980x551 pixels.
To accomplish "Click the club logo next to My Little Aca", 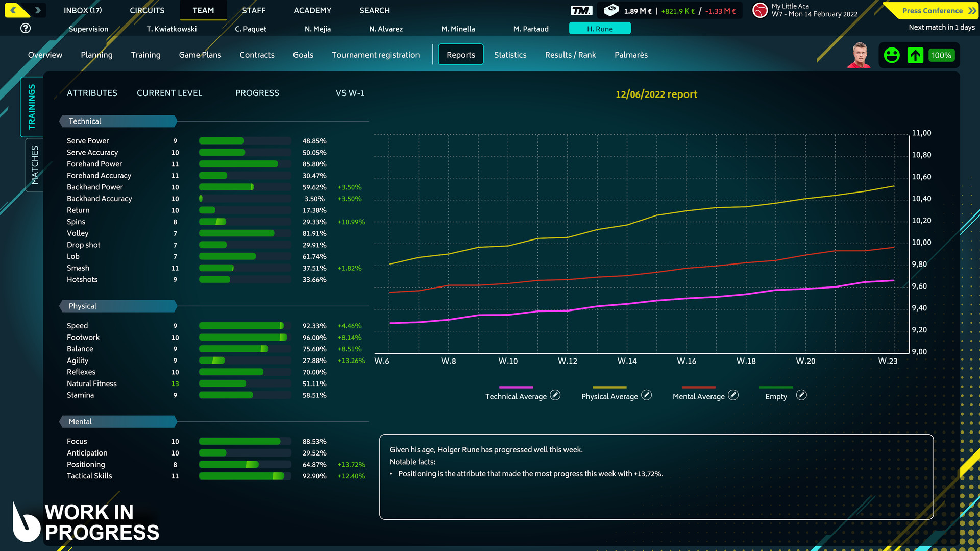I will [760, 10].
